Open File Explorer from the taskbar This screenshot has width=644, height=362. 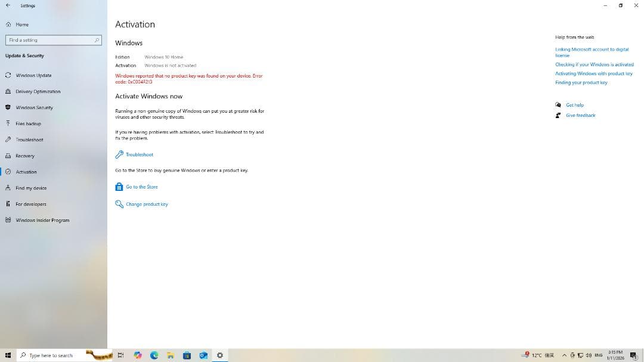click(x=171, y=355)
